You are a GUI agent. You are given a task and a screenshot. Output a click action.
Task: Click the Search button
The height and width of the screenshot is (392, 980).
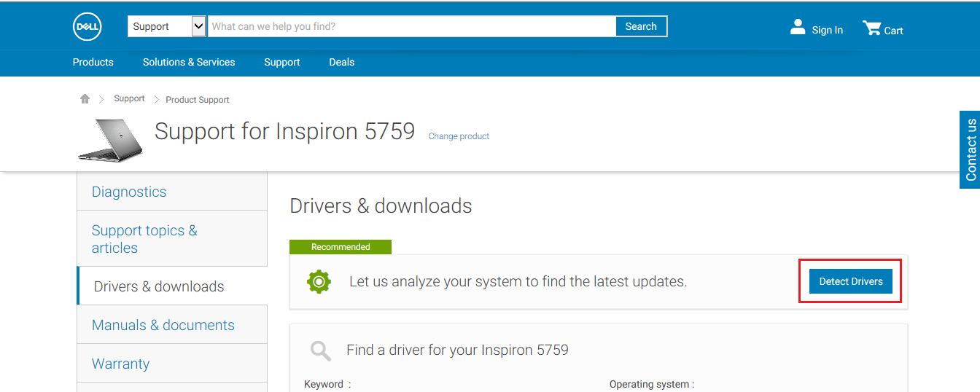(641, 26)
